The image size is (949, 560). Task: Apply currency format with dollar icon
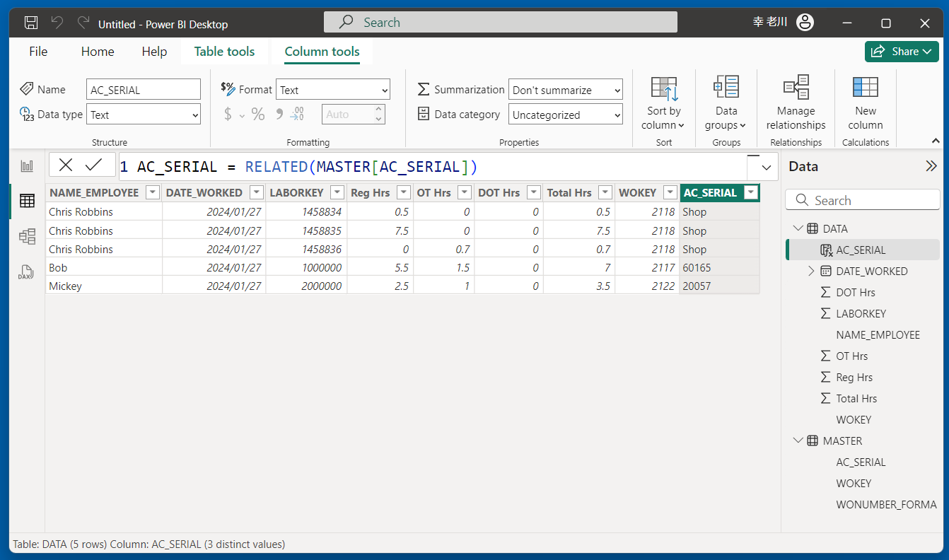coord(228,114)
